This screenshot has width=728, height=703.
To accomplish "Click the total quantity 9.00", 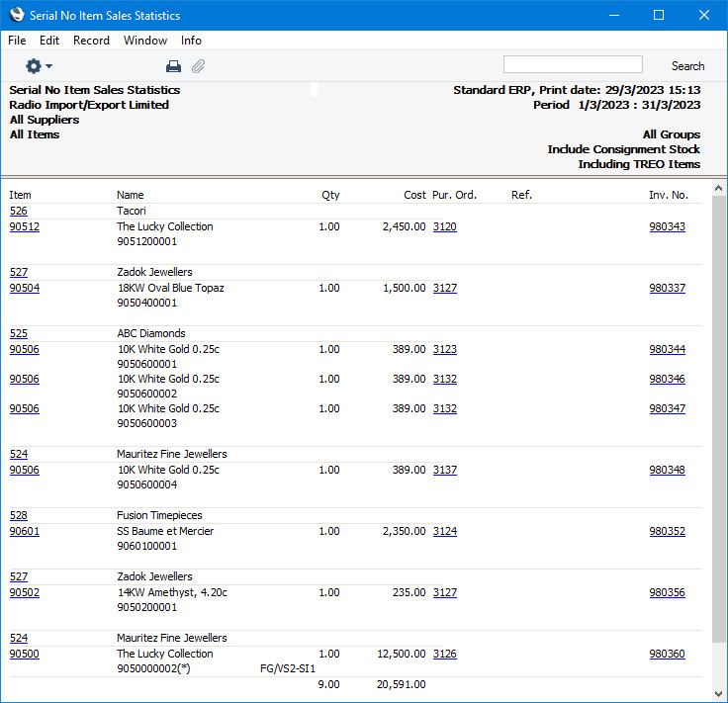I will tap(328, 684).
